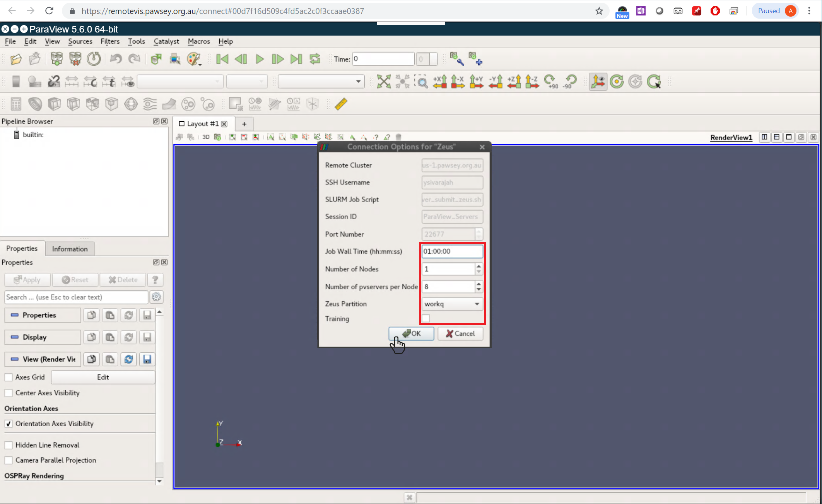The image size is (822, 504).
Task: Open the Macros menu
Action: tap(199, 41)
